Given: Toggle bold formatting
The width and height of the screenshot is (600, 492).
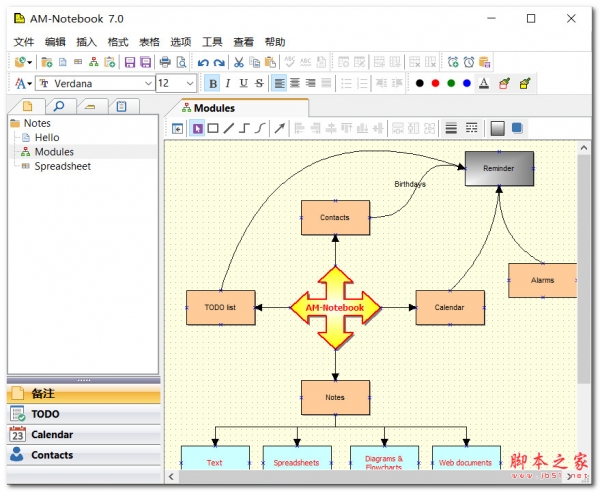Looking at the screenshot, I should point(213,83).
